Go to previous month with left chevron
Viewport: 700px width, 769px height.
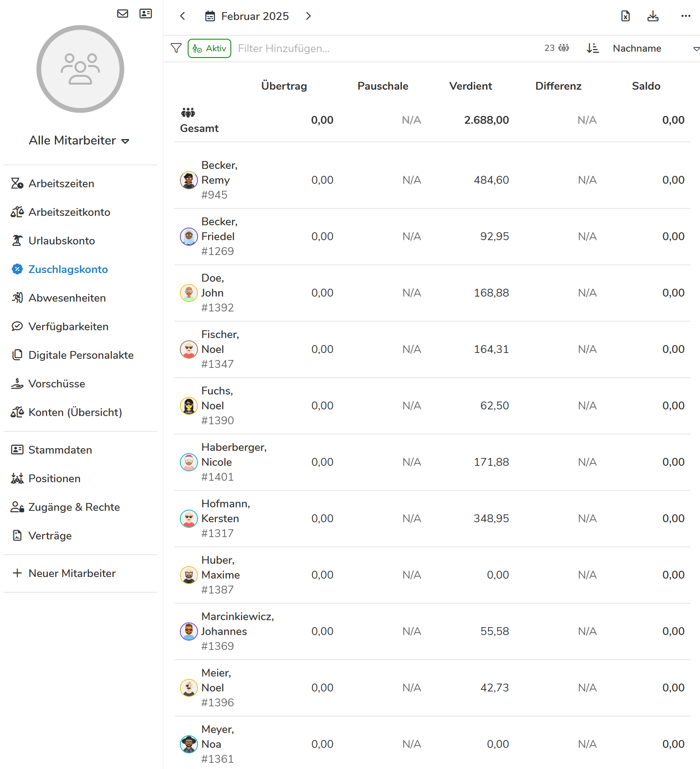[183, 16]
